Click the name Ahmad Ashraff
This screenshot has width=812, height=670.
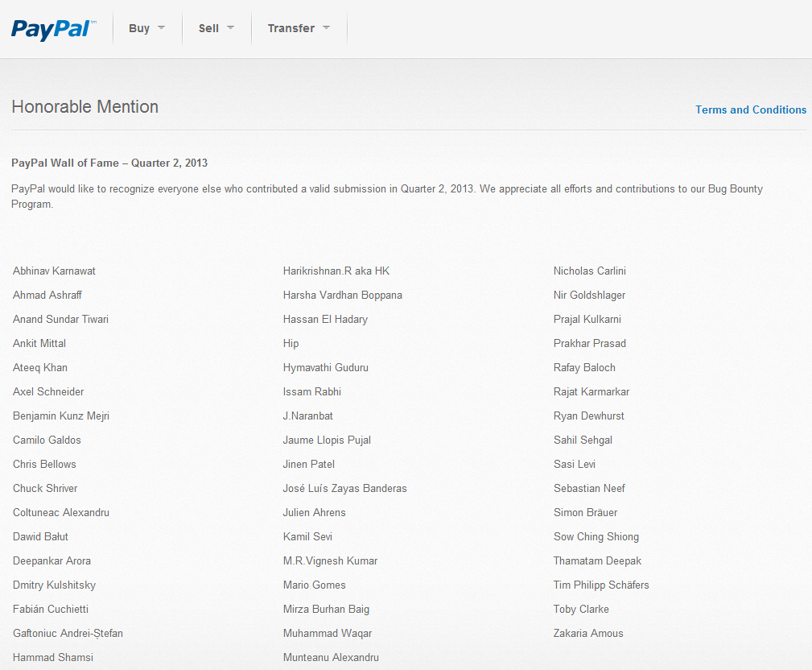[x=47, y=295]
